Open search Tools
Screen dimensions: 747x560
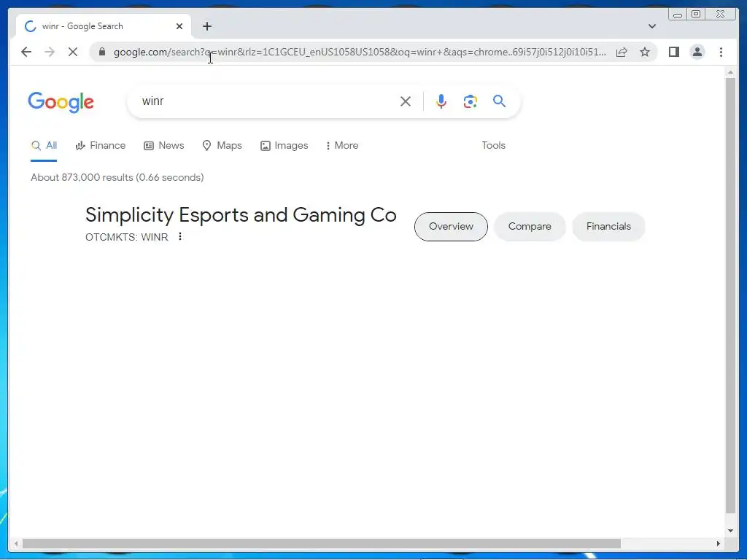pos(494,146)
